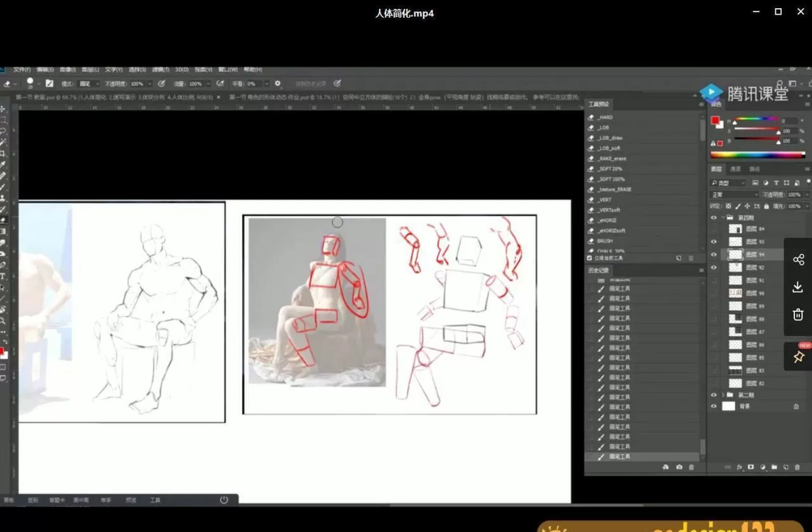
Task: Create a new snapshot with the camera icon
Action: 679,467
